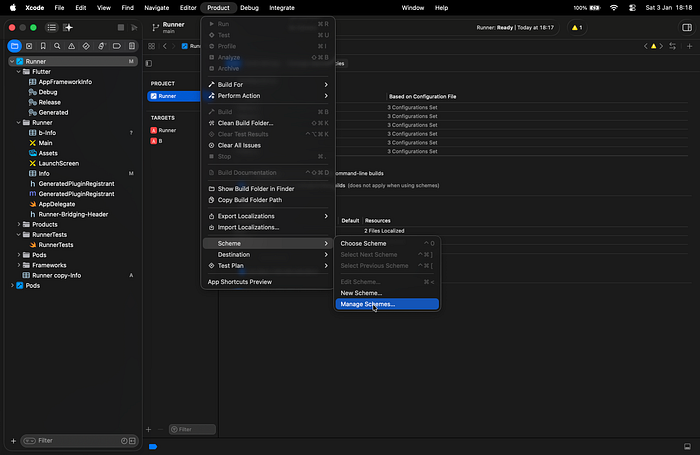Screen dimensions: 700x455
Task: Open the Find navigator magnifier icon
Action: [x=57, y=46]
